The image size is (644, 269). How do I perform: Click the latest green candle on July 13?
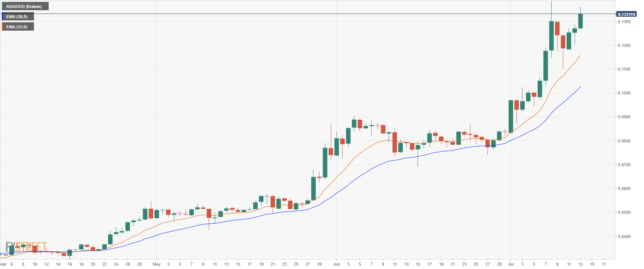(580, 21)
